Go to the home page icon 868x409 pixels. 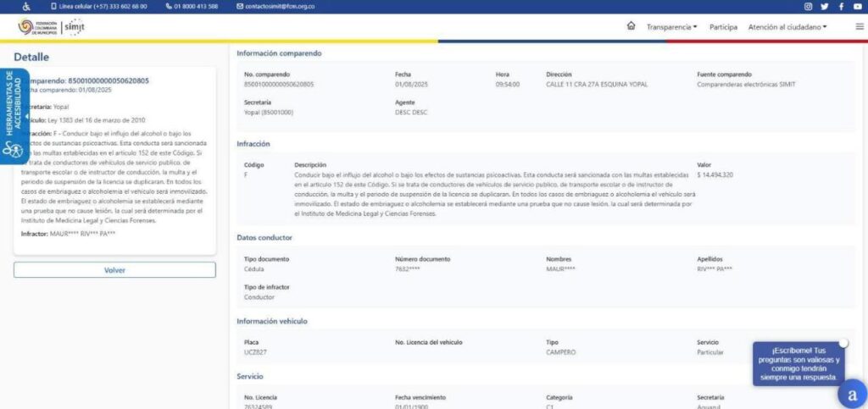click(x=631, y=26)
